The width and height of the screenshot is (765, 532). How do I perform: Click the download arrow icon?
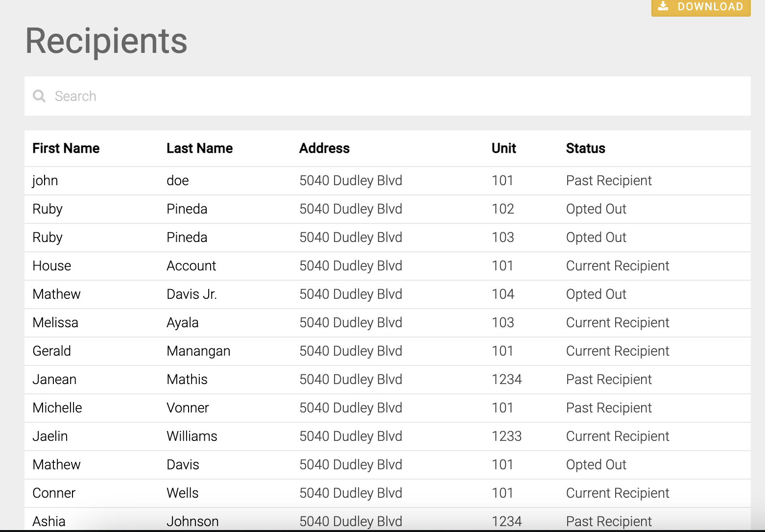663,6
